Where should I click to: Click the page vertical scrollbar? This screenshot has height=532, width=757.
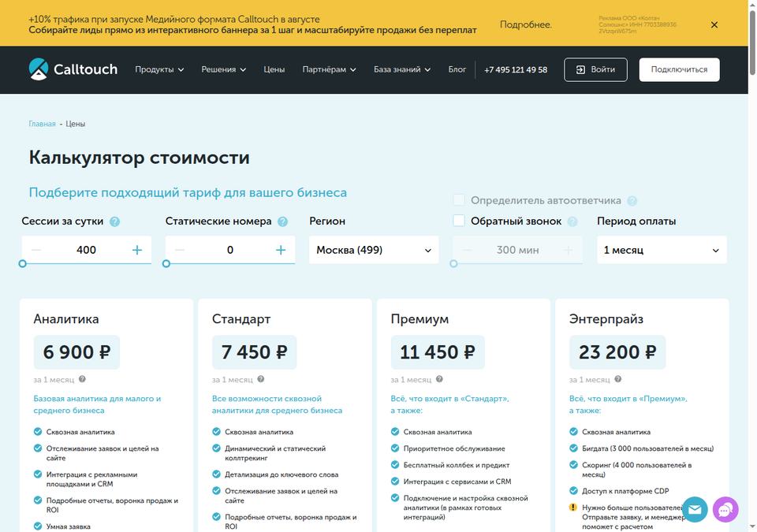click(752, 43)
